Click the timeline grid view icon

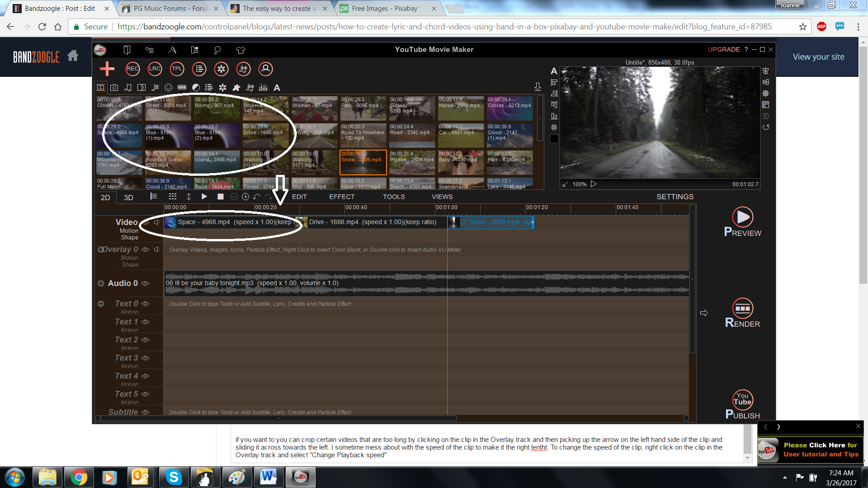click(x=173, y=197)
